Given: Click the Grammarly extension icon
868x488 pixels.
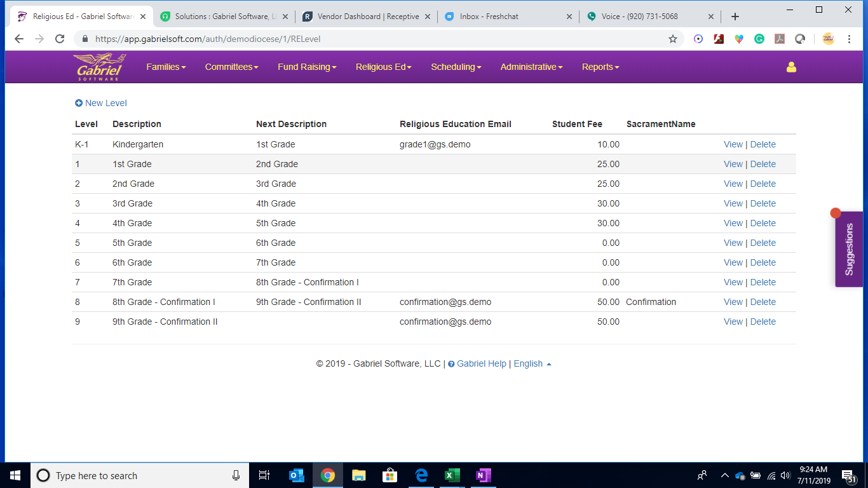Looking at the screenshot, I should pyautogui.click(x=759, y=39).
